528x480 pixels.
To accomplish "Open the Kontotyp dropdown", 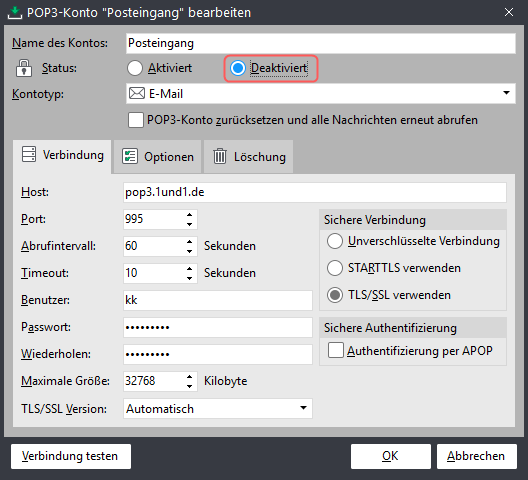I will 506,93.
